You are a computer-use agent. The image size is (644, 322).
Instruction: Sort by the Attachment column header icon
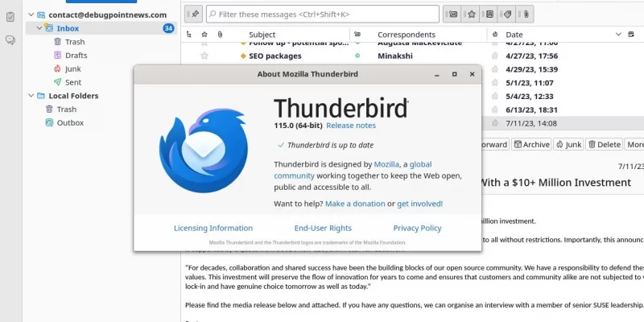[220, 35]
